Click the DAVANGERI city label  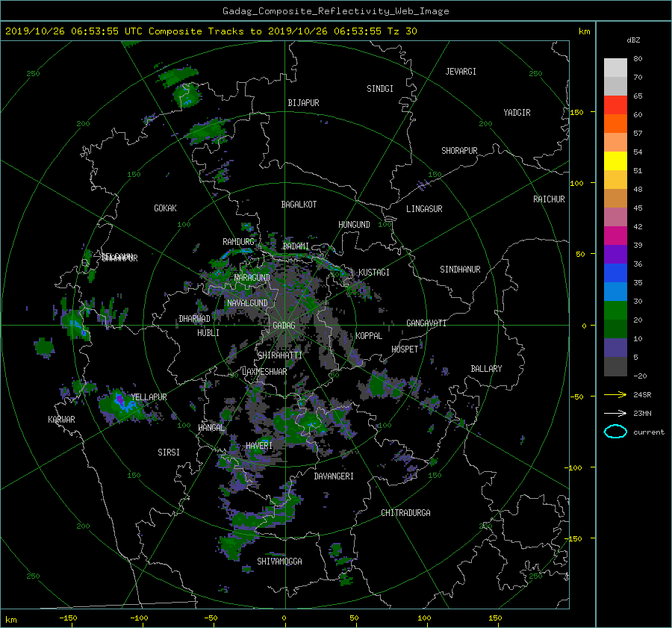pos(334,476)
